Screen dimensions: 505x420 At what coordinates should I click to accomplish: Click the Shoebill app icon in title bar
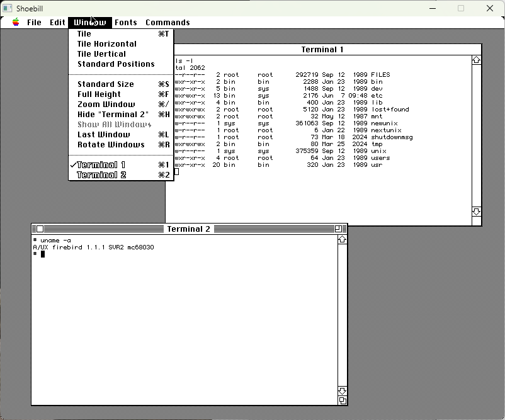[x=8, y=8]
